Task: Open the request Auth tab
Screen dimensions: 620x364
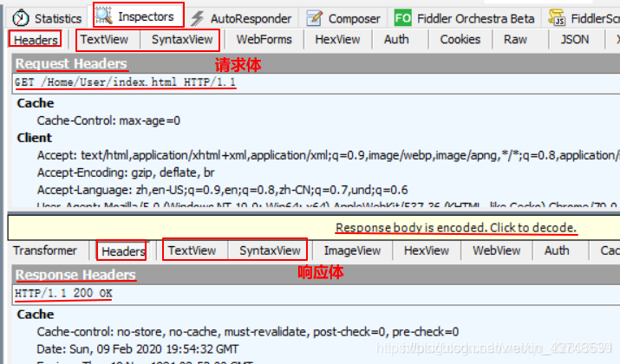Action: tap(396, 40)
